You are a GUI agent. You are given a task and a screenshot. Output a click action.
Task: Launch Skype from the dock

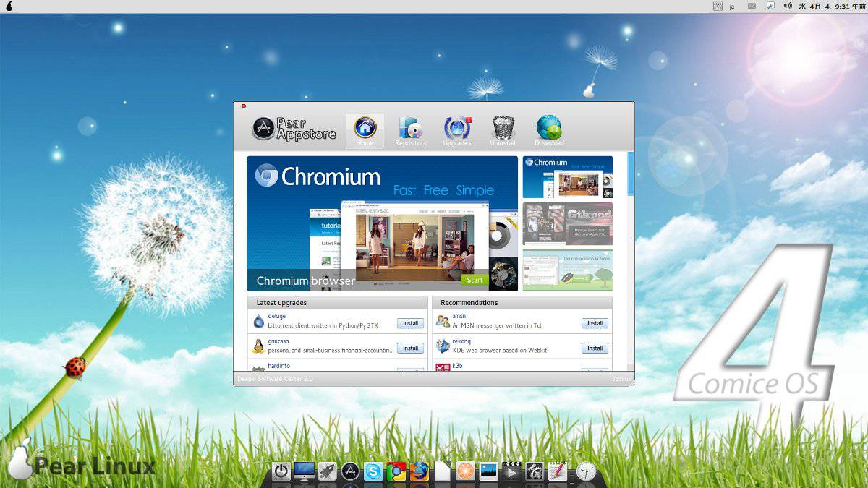tap(373, 471)
